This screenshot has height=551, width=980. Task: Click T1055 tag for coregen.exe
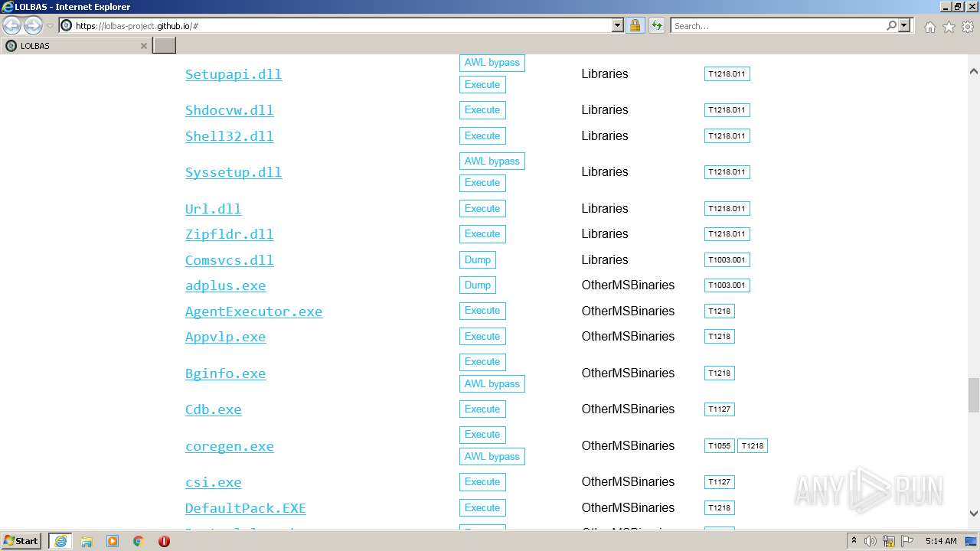tap(719, 446)
